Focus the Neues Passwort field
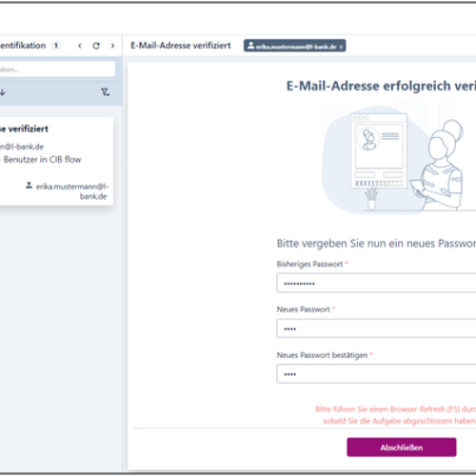 376,328
